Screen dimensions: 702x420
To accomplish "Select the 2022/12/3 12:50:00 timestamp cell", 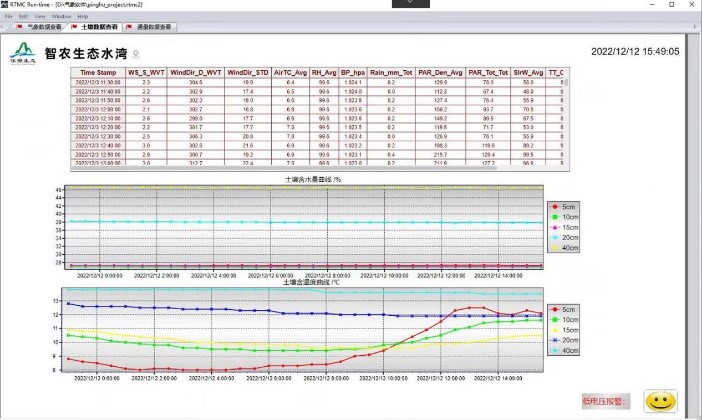I will (98, 154).
